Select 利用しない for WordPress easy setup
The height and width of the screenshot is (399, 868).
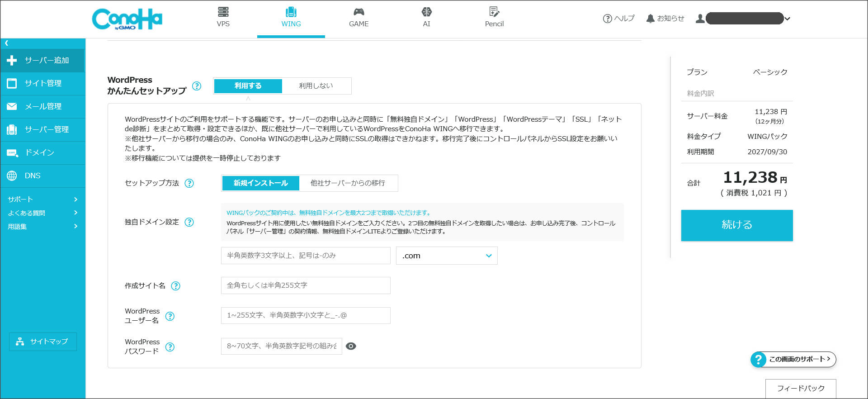pos(316,86)
